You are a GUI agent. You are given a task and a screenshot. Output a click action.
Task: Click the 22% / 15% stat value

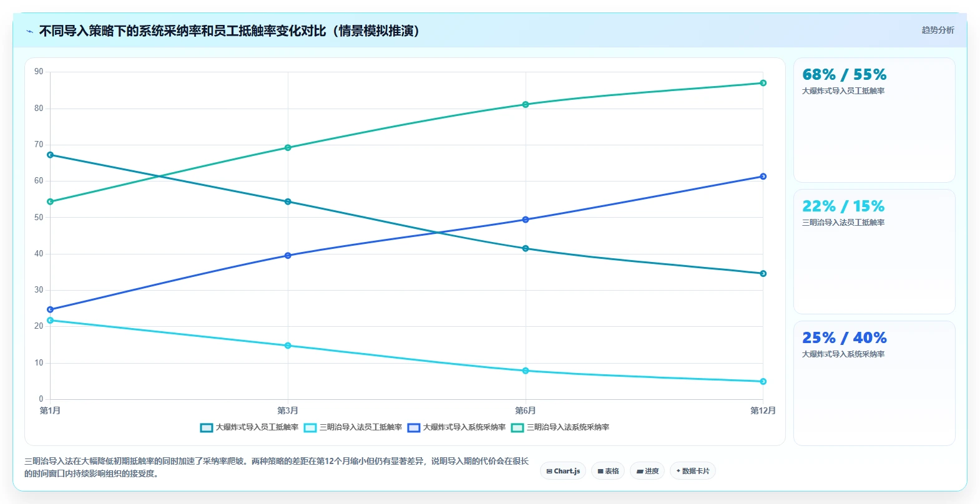(x=843, y=206)
